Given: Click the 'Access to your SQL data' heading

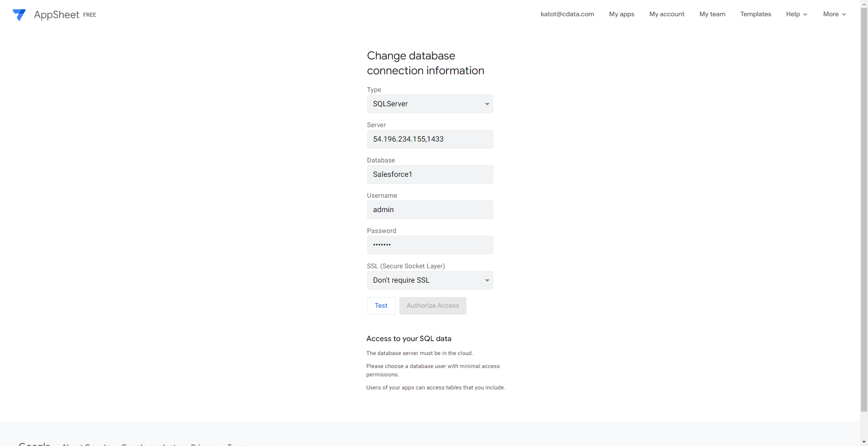Looking at the screenshot, I should point(408,339).
